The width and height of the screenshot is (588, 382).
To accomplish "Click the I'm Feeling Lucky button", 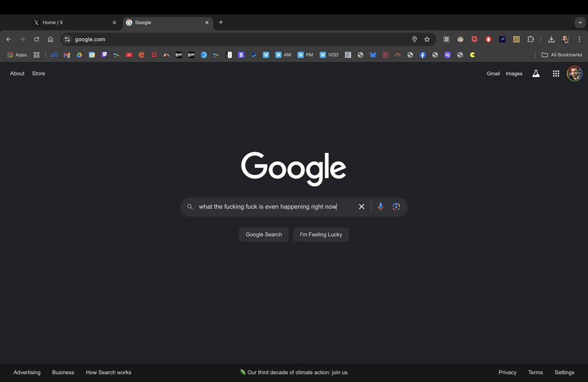I will tap(321, 234).
